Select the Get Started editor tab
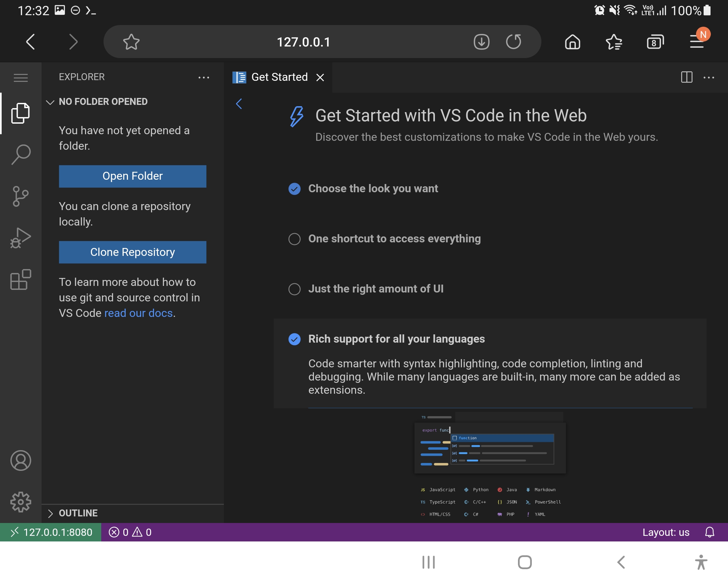The height and width of the screenshot is (583, 728). pyautogui.click(x=279, y=77)
